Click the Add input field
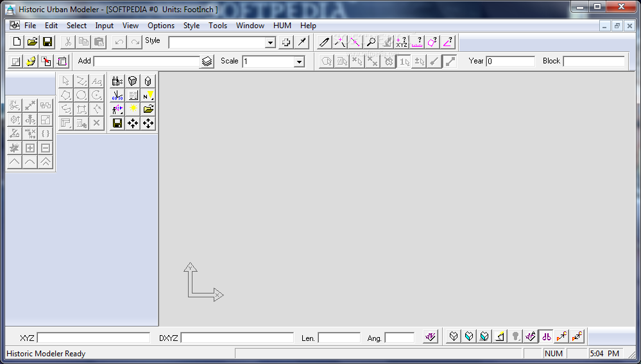The width and height of the screenshot is (641, 364). tap(147, 62)
